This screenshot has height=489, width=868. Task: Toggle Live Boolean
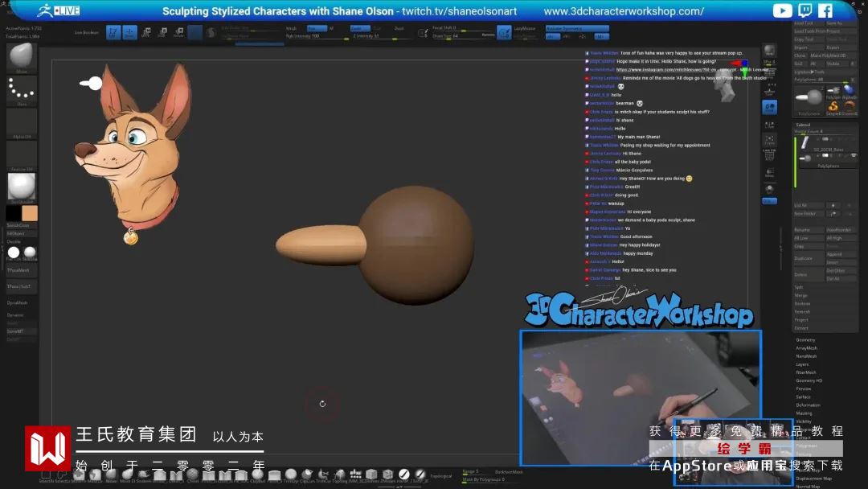tap(86, 33)
